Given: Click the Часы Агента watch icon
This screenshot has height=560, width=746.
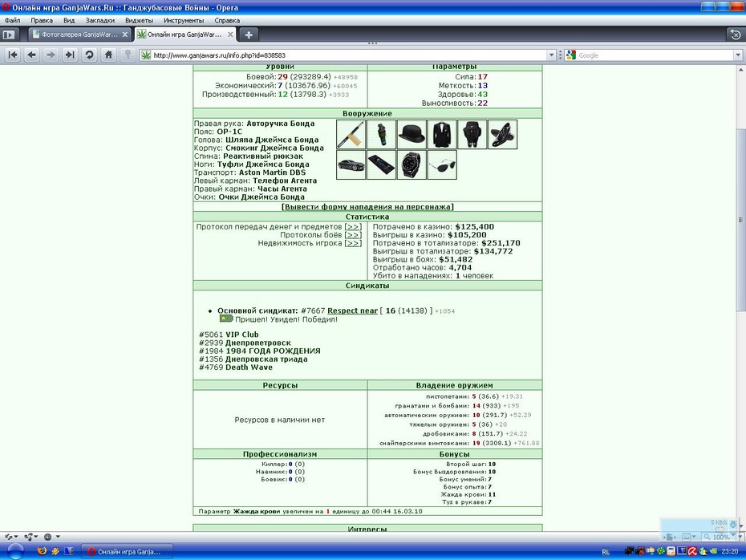Looking at the screenshot, I should [x=412, y=164].
